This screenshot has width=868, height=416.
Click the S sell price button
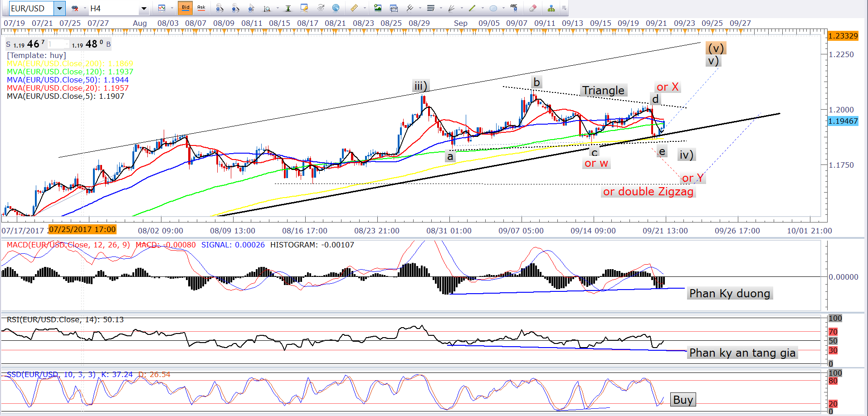click(8, 44)
